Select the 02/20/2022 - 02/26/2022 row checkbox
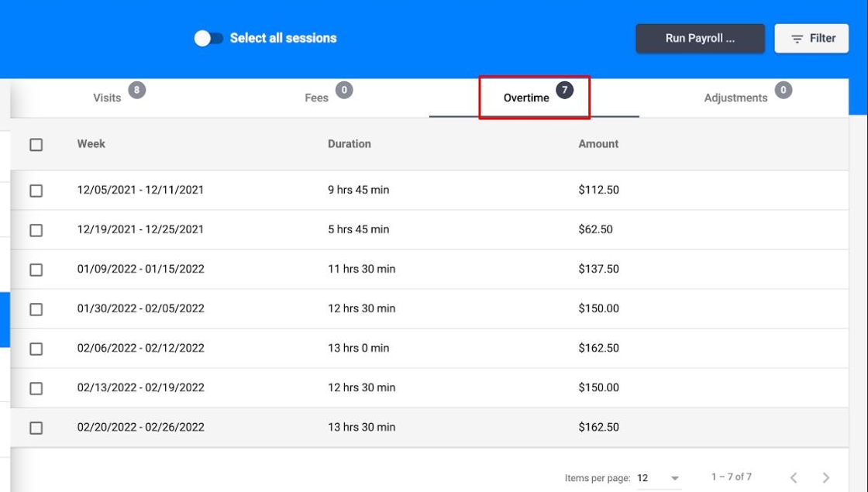 pyautogui.click(x=36, y=428)
